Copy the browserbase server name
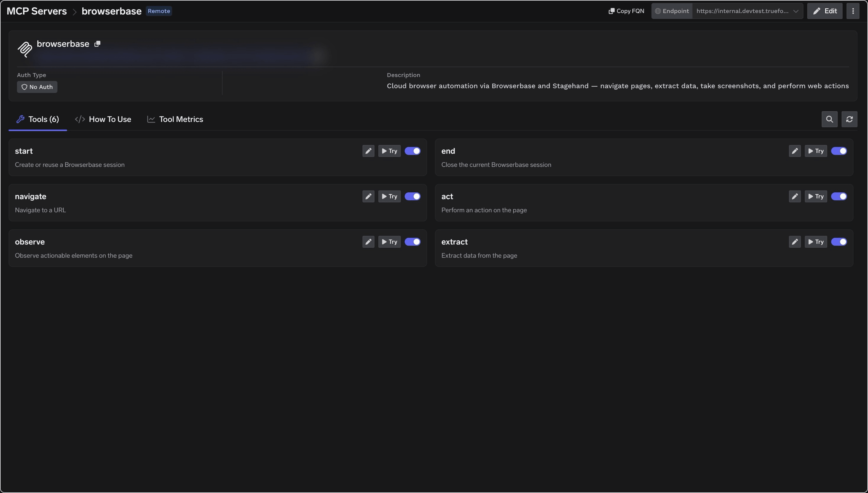Viewport: 868px width, 493px height. [x=97, y=44]
